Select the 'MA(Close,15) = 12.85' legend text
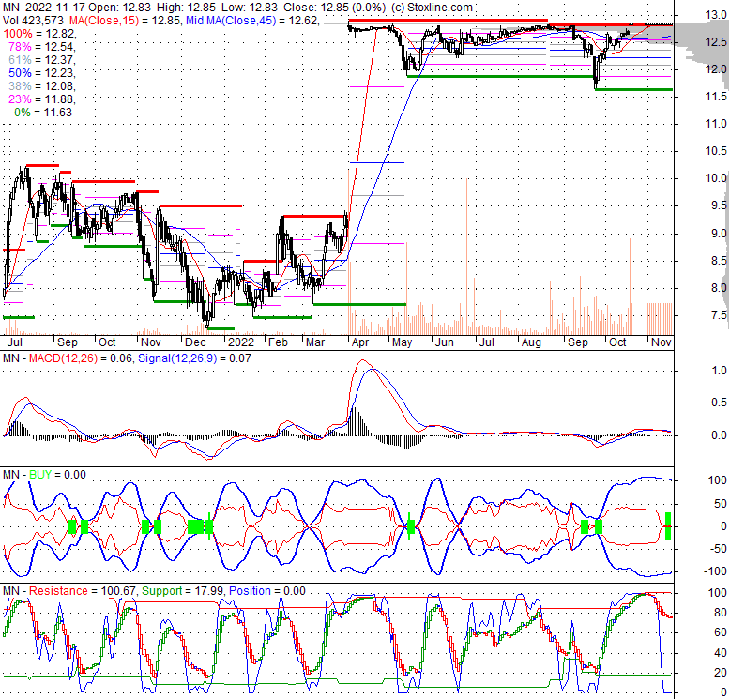730x700 pixels. [124, 21]
